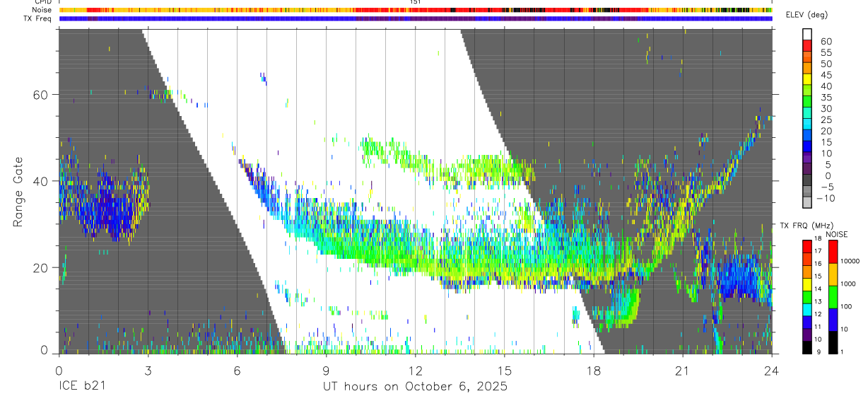Click the x-axis tick label '3'

148,371
